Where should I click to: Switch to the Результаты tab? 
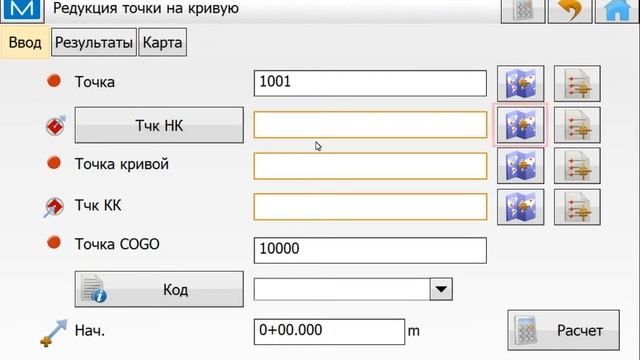[94, 42]
